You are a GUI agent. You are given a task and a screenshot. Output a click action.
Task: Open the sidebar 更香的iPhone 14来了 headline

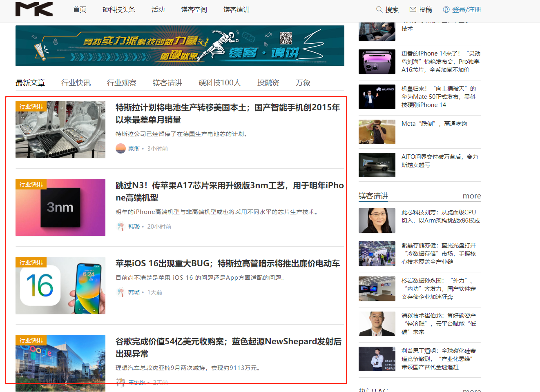[441, 62]
